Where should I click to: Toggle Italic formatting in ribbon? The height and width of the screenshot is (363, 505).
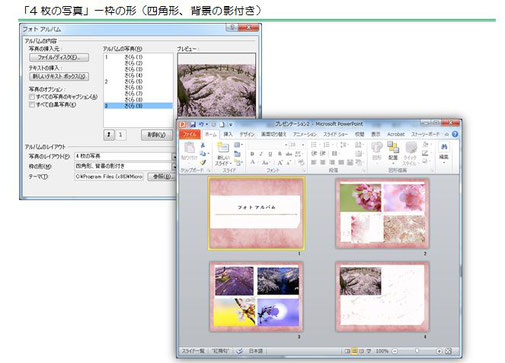point(261,154)
